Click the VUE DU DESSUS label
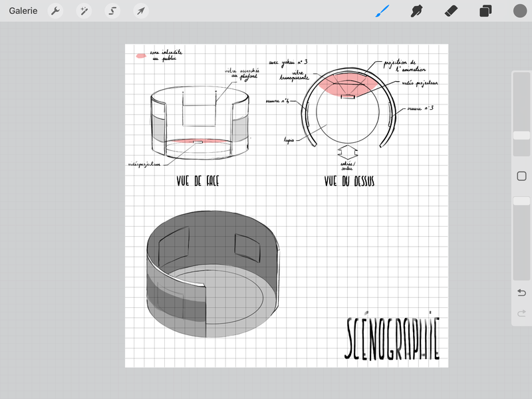 point(349,181)
